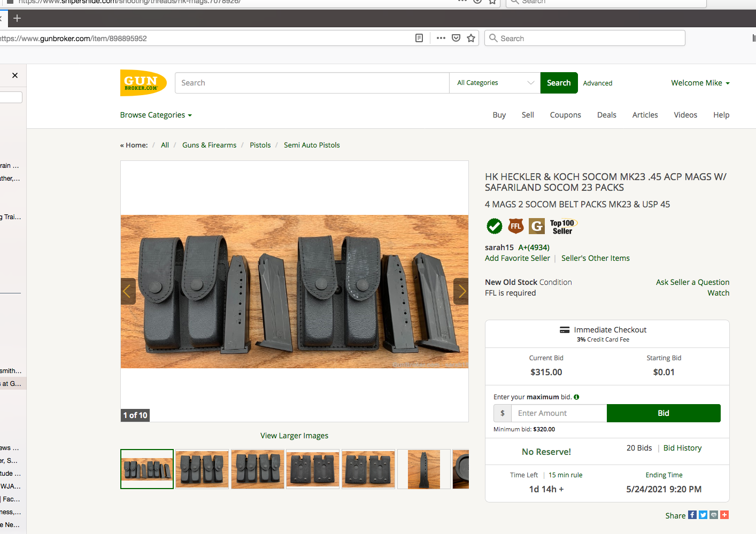The width and height of the screenshot is (756, 534).
Task: Open a new browser tab with plus
Action: point(17,18)
